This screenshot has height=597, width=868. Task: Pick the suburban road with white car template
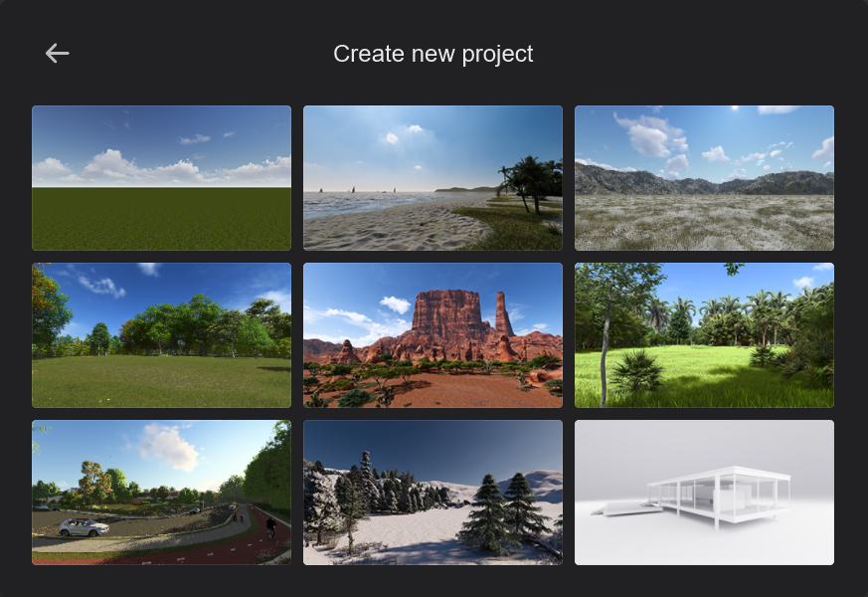161,493
